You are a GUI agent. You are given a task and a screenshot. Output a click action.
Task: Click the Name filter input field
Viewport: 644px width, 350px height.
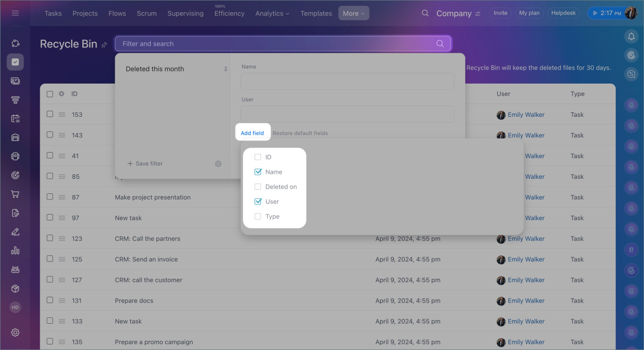click(347, 82)
